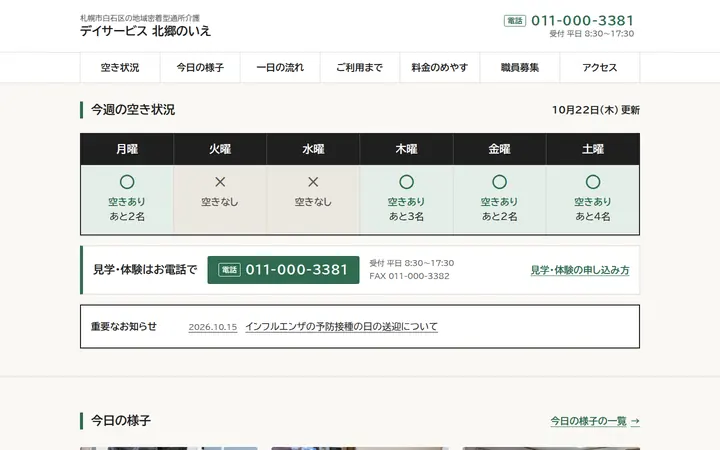Open インフルエンザの予防接種の日の送迎について notice
The image size is (720, 450).
tap(341, 326)
